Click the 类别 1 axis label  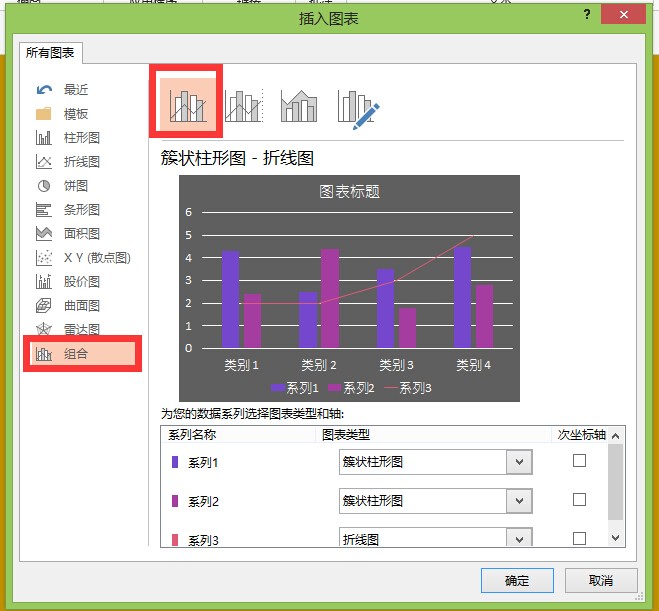tap(241, 365)
